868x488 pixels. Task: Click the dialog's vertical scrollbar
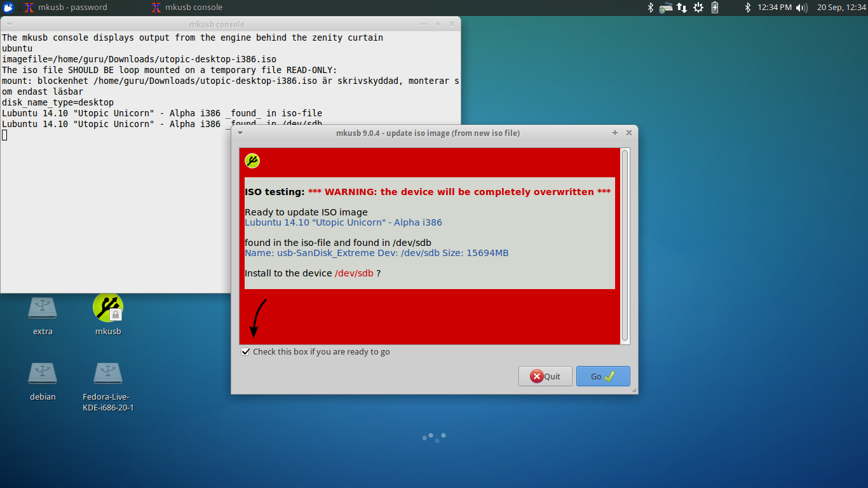pyautogui.click(x=625, y=246)
